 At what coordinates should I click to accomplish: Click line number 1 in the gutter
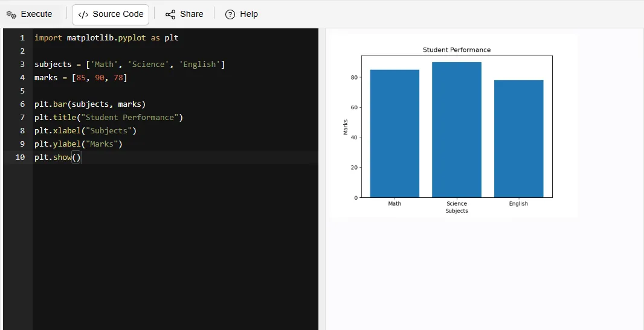coord(22,38)
